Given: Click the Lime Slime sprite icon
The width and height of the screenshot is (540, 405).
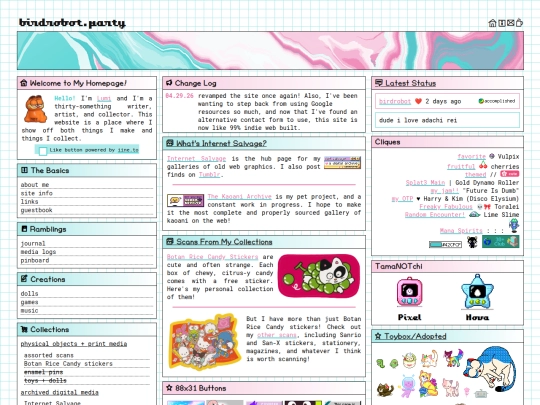Looking at the screenshot, I should (475, 215).
